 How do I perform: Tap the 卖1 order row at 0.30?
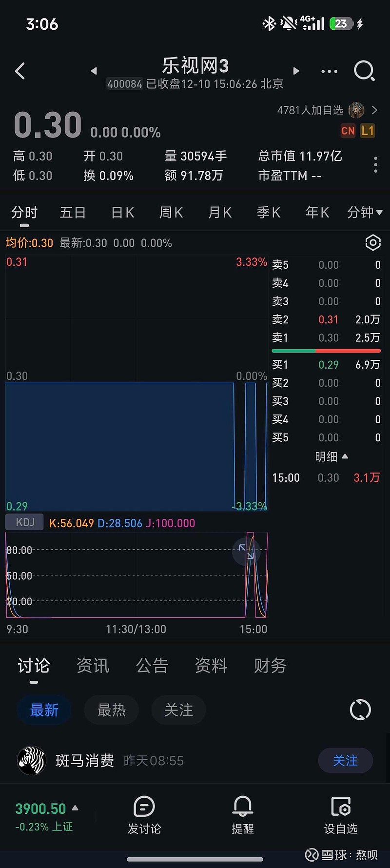tap(326, 337)
